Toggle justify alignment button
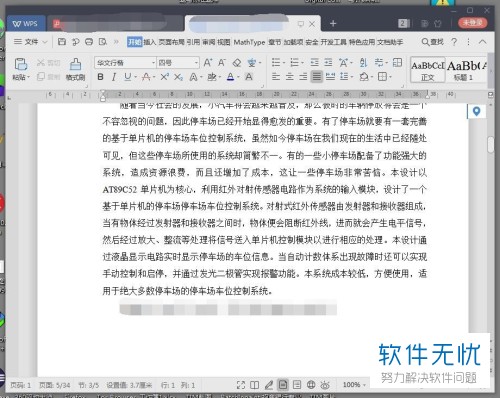 click(x=317, y=77)
